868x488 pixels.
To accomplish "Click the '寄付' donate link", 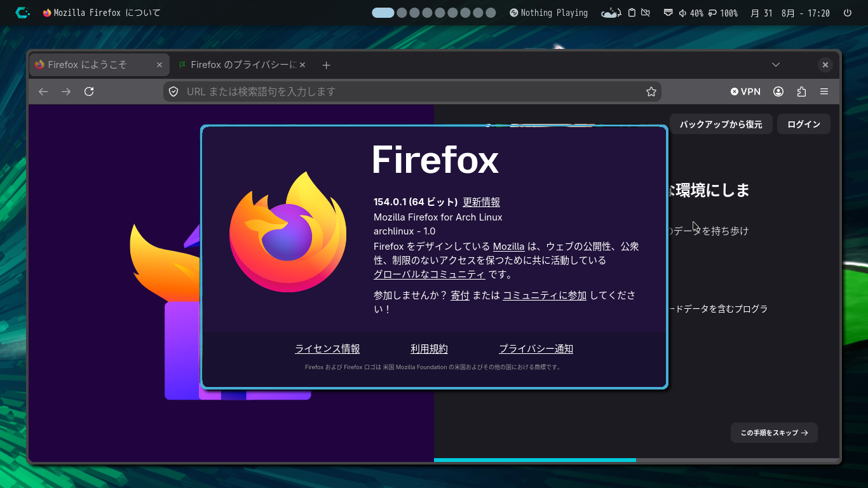I will 459,295.
